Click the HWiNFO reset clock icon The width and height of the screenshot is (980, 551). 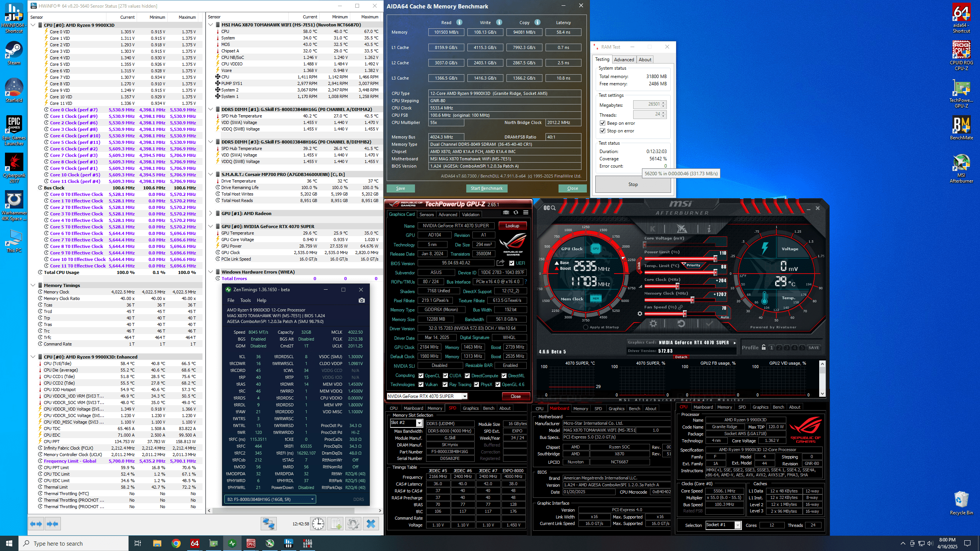coord(318,524)
